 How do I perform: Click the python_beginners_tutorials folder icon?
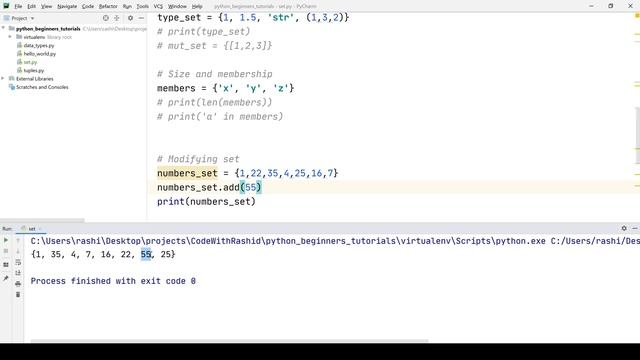point(11,29)
